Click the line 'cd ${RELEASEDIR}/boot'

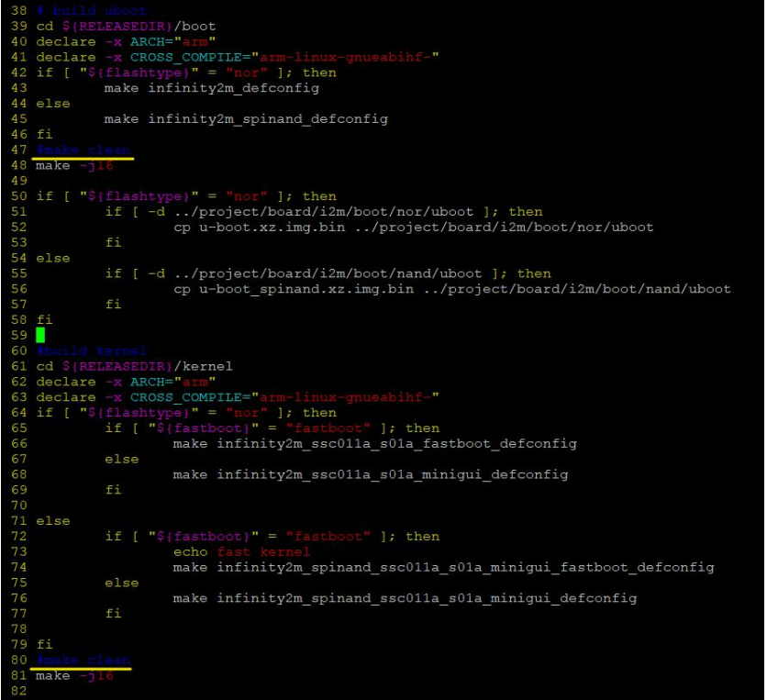(126, 26)
